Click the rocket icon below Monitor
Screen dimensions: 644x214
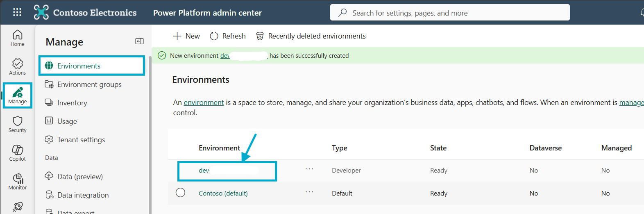click(18, 207)
